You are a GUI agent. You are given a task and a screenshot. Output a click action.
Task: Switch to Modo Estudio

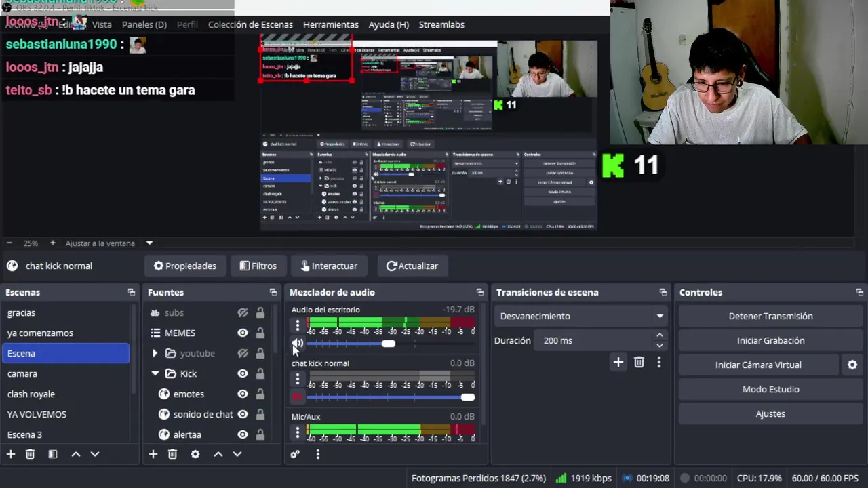click(x=770, y=389)
